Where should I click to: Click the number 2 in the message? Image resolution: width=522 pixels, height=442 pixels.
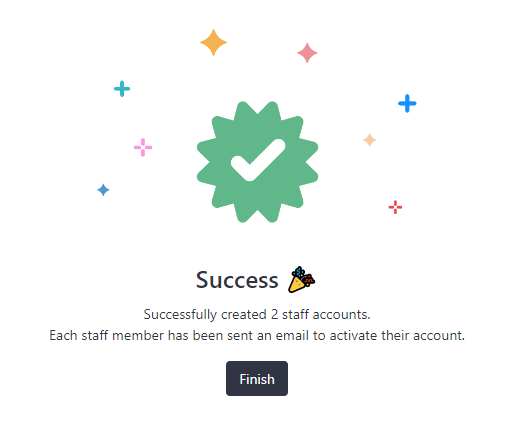[274, 314]
